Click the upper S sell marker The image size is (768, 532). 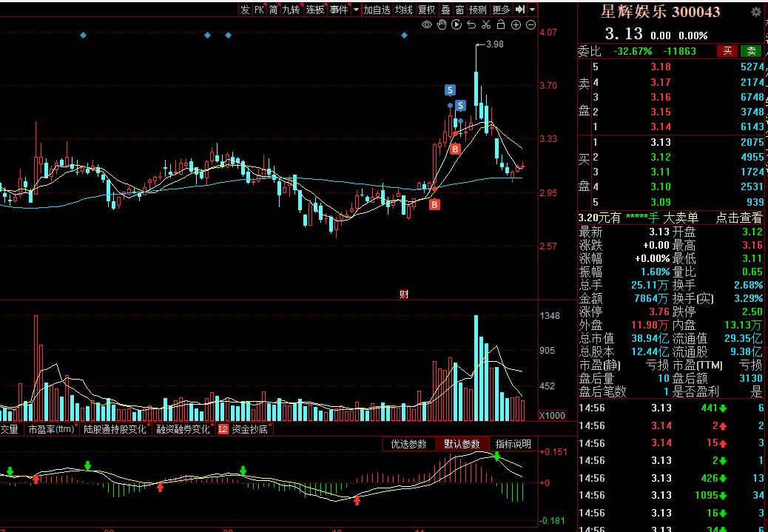pos(450,90)
